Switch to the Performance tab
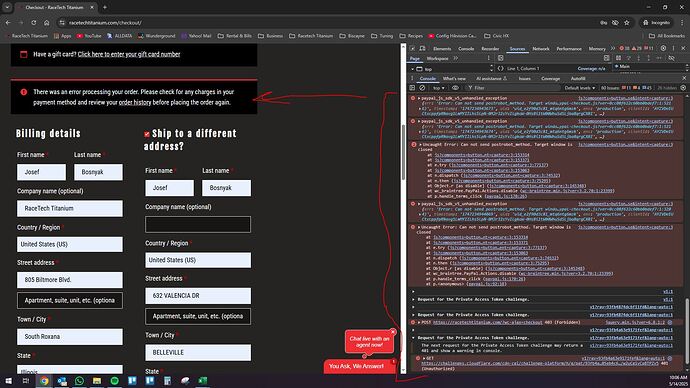 [x=569, y=49]
